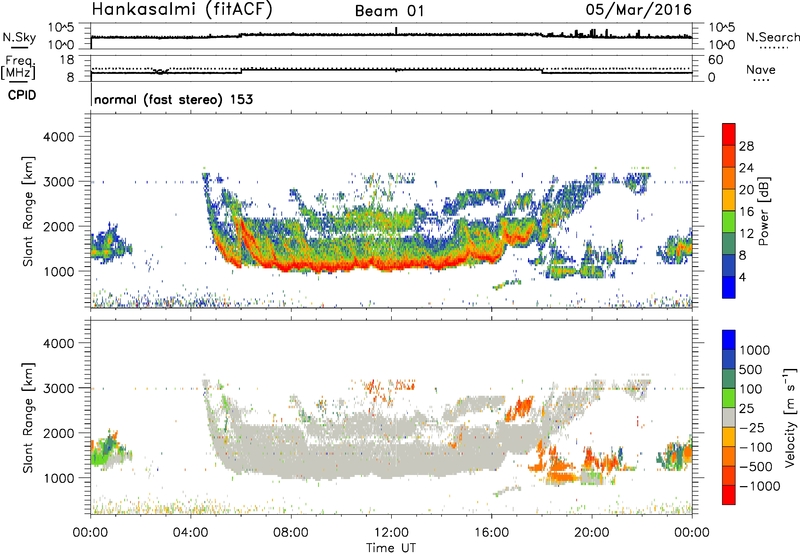Click the 28 tick on power colorbar

coord(746,146)
